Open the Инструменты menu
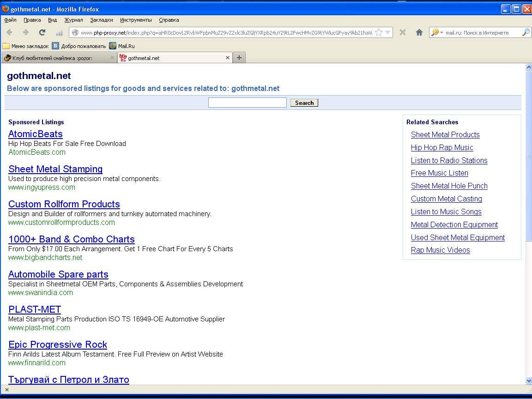Image resolution: width=532 pixels, height=399 pixels. coord(136,20)
